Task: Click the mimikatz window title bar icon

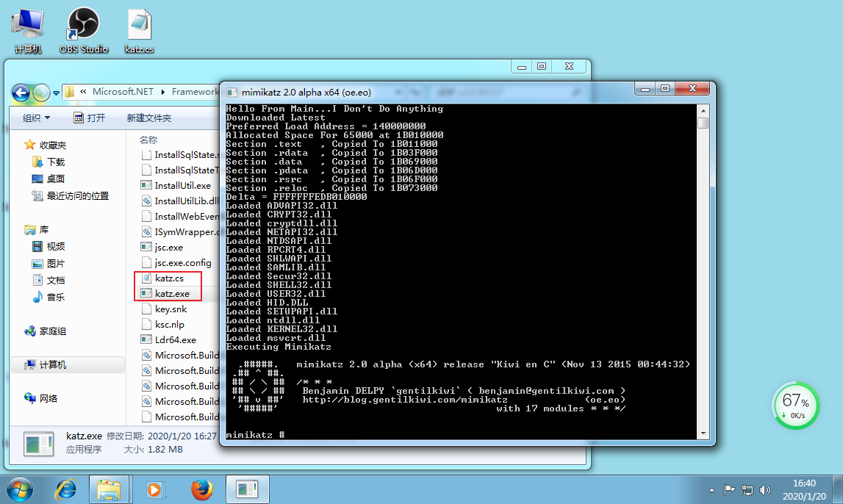Action: coord(232,93)
